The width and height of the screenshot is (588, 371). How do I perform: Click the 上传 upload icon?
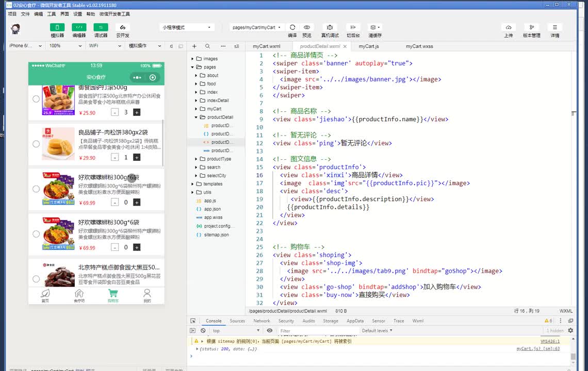[509, 27]
